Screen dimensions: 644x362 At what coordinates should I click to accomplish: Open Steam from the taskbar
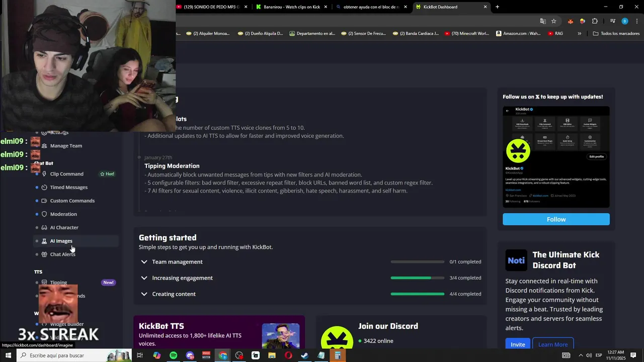(x=304, y=355)
